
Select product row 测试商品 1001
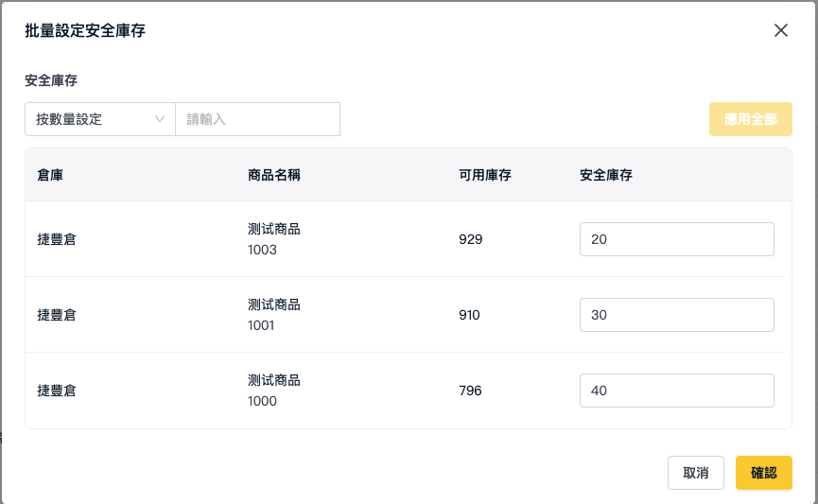tap(406, 315)
